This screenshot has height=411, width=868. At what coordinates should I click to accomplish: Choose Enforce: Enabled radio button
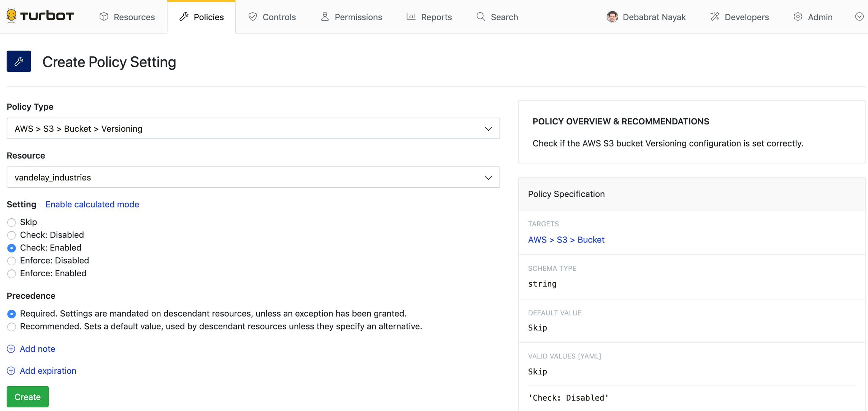[x=12, y=274]
